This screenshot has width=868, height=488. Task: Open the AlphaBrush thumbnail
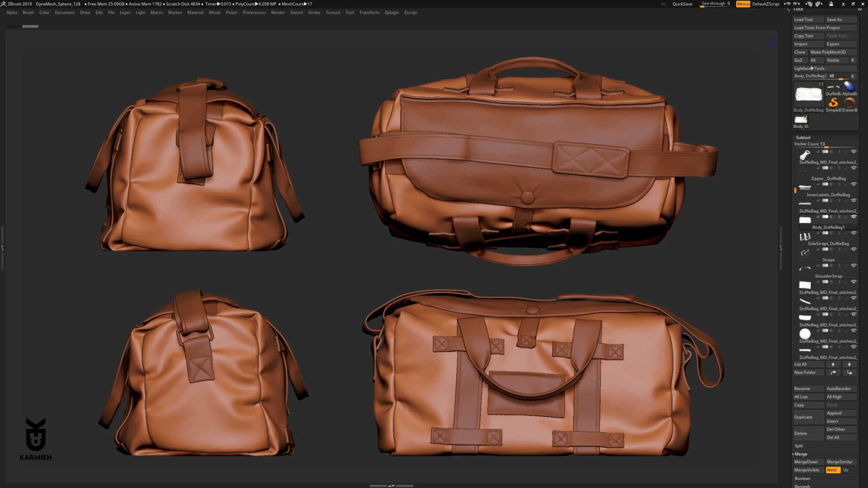tap(849, 87)
